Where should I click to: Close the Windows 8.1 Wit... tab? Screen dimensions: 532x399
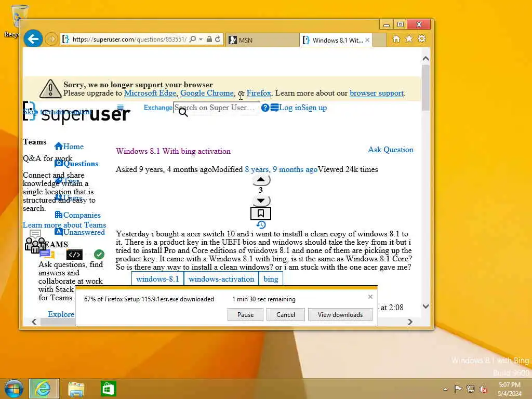click(367, 40)
